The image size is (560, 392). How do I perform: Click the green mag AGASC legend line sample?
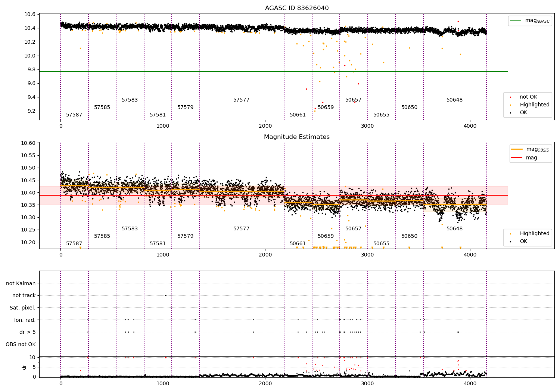(516, 21)
